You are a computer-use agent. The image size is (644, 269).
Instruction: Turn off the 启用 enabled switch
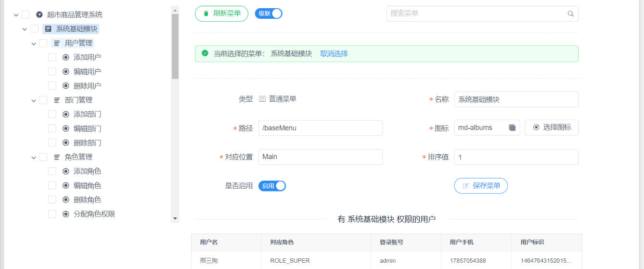[272, 186]
